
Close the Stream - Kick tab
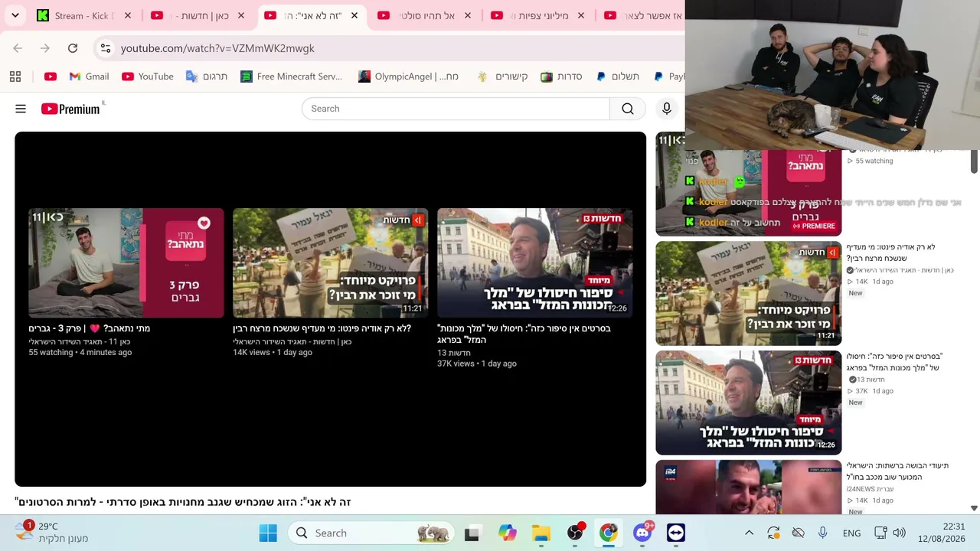point(128,15)
